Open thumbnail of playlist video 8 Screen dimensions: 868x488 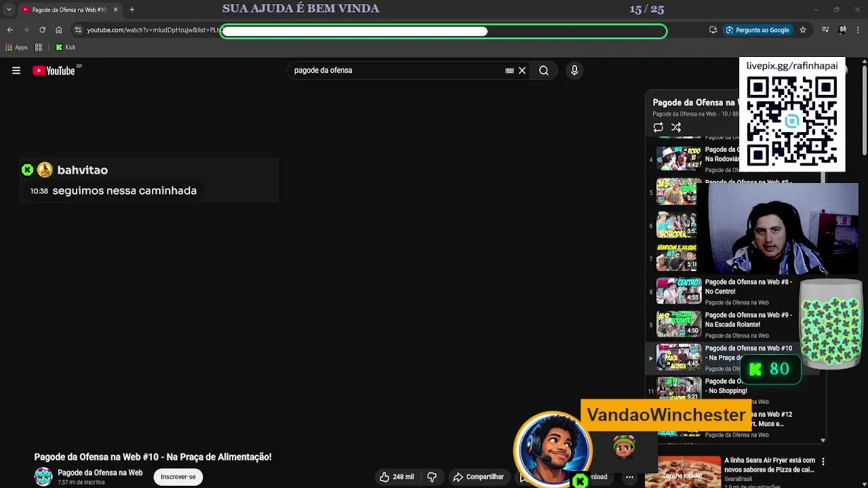[x=679, y=291]
